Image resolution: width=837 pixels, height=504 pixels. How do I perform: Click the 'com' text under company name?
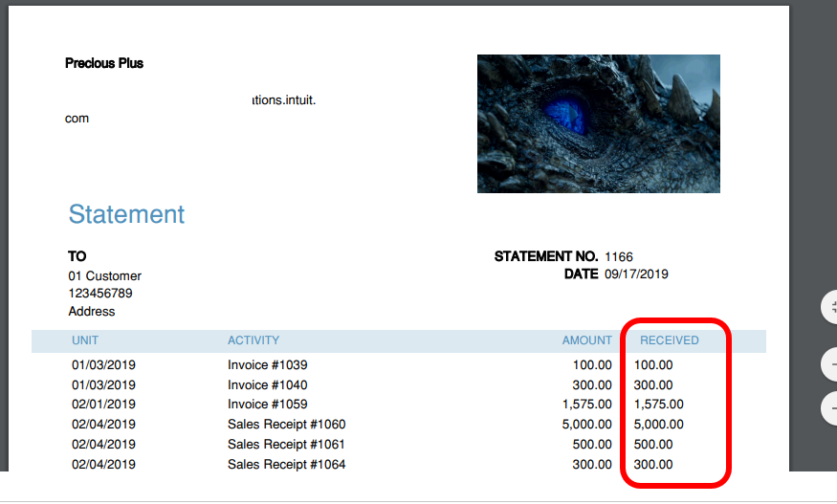77,119
